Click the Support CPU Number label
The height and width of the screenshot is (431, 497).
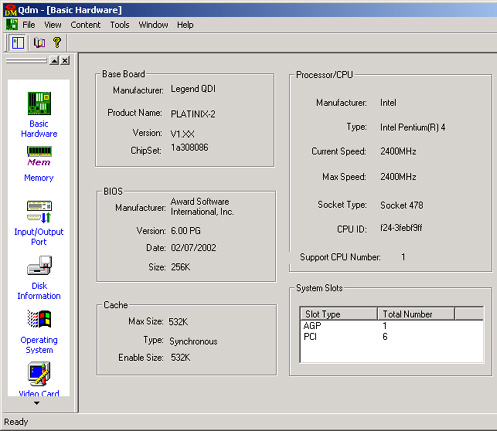pyautogui.click(x=340, y=257)
